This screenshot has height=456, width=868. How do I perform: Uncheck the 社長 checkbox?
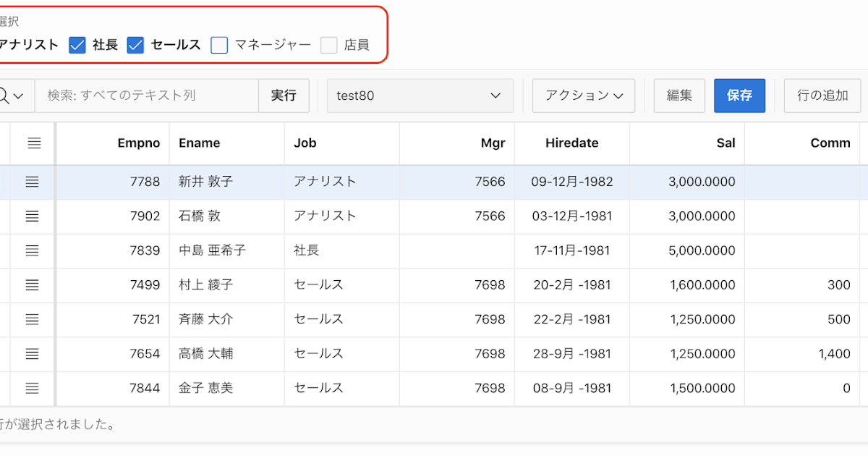[x=77, y=45]
